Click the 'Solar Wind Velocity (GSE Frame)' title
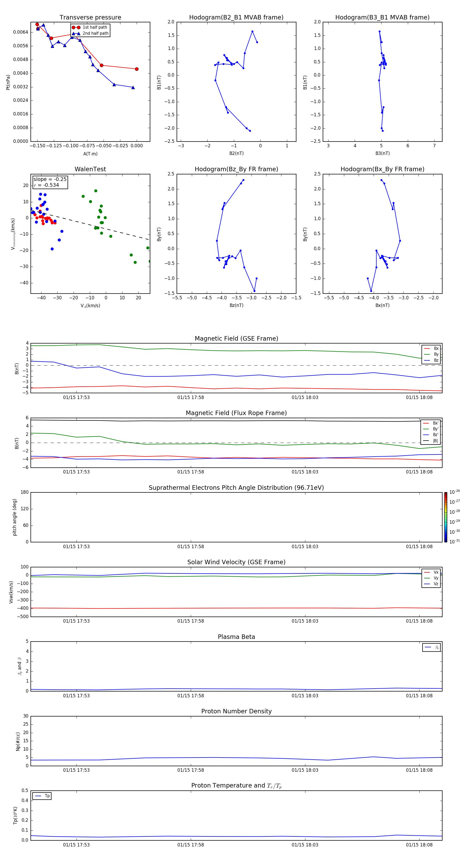This screenshot has width=473, height=868. pyautogui.click(x=236, y=562)
